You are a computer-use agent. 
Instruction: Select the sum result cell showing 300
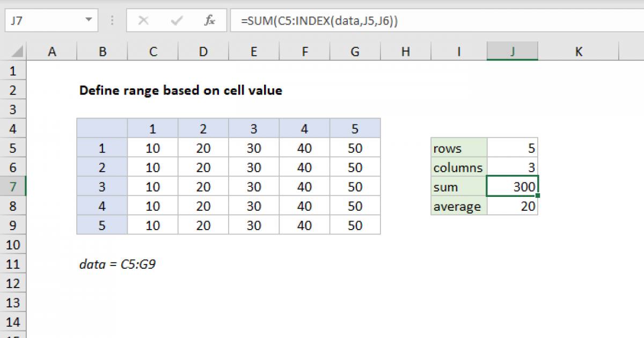pos(513,187)
